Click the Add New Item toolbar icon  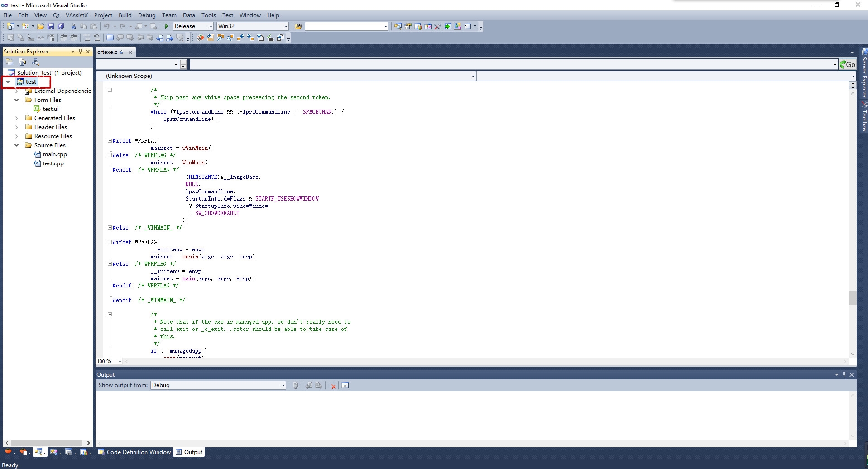pos(26,26)
